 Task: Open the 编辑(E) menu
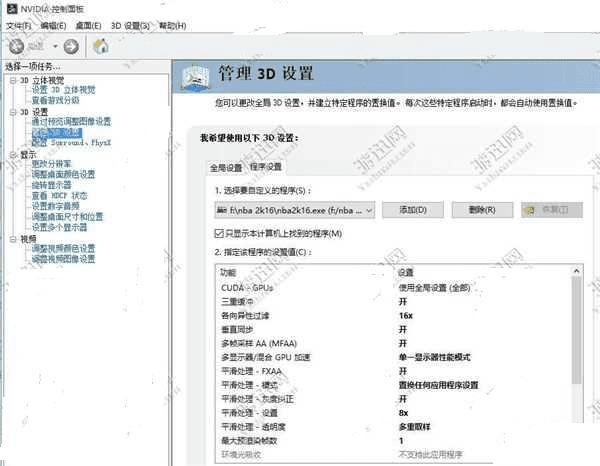54,26
